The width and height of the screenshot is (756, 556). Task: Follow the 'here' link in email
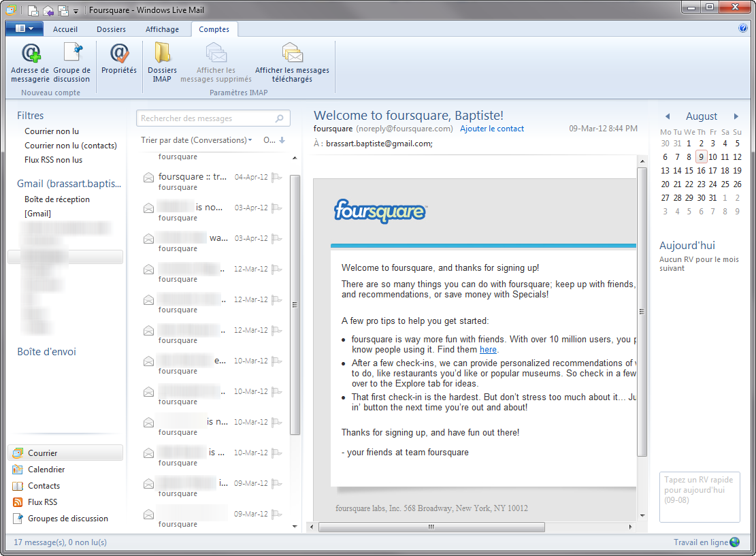(488, 350)
